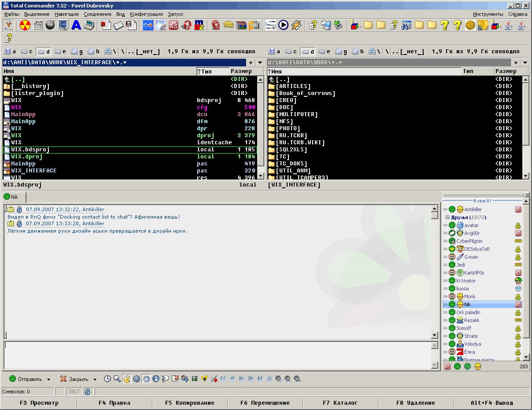
Task: Click the help icon on second toolbar row
Action: 8,38
